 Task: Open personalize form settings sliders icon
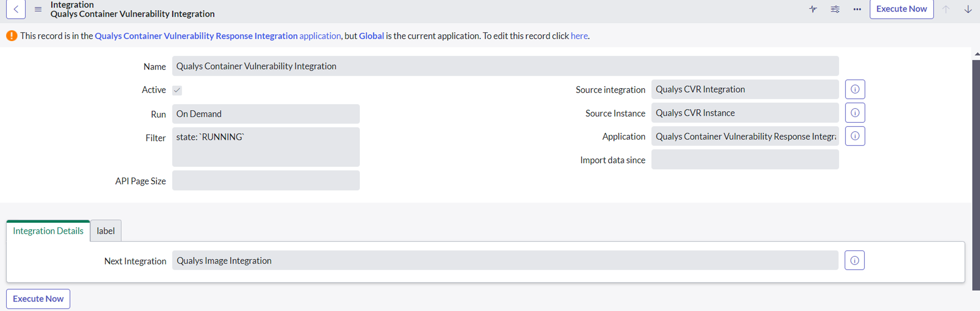835,9
